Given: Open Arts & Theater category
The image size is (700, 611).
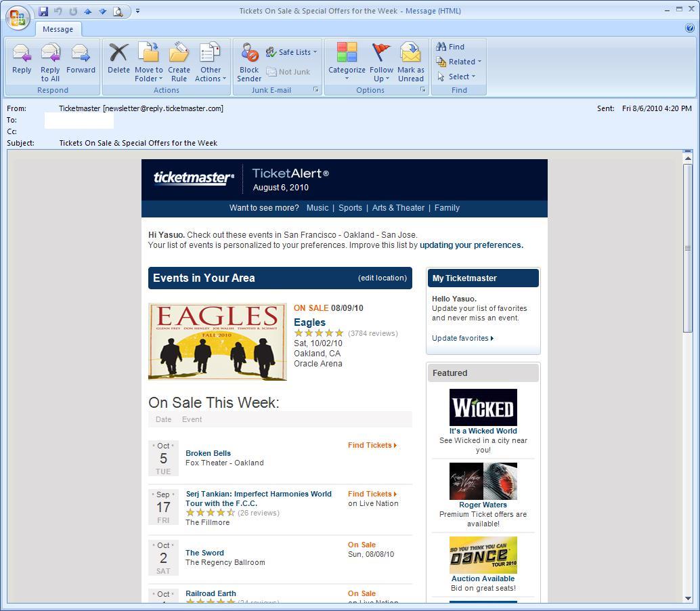Looking at the screenshot, I should (x=398, y=208).
